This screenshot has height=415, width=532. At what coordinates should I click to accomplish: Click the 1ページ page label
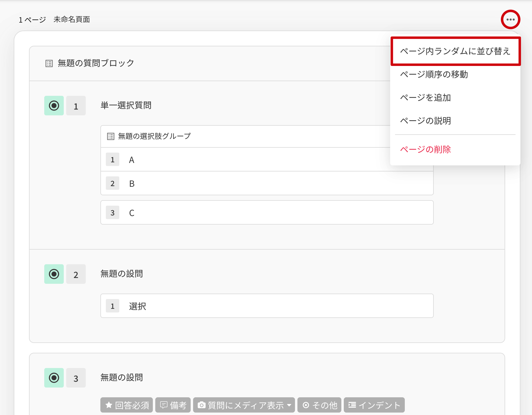(x=32, y=20)
